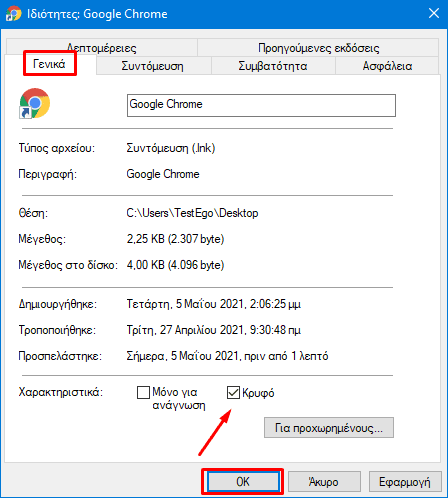Click the Chrome icon in the title bar
Viewport: 448px width, 498px height.
point(13,14)
